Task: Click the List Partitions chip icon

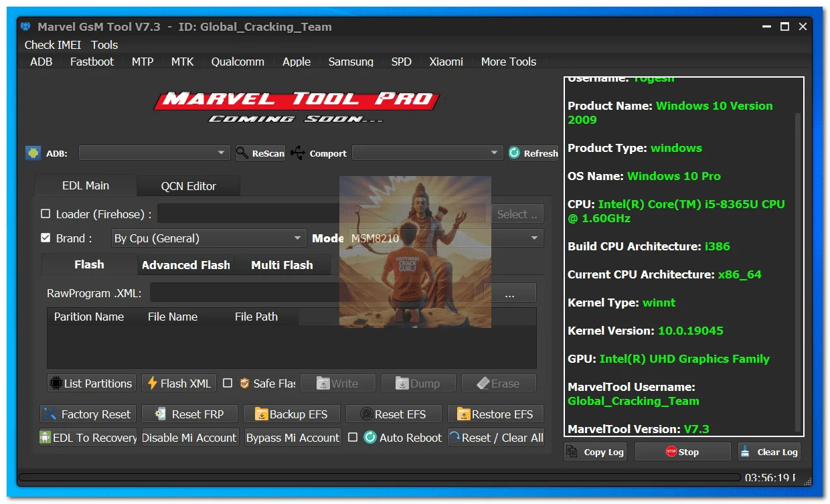Action: coord(56,384)
